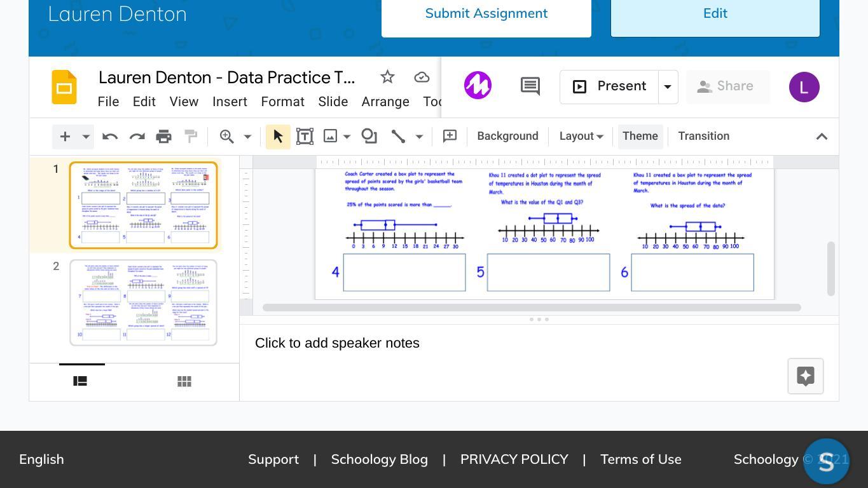Open the Format menu
Screen dimensions: 868x488
tap(282, 102)
